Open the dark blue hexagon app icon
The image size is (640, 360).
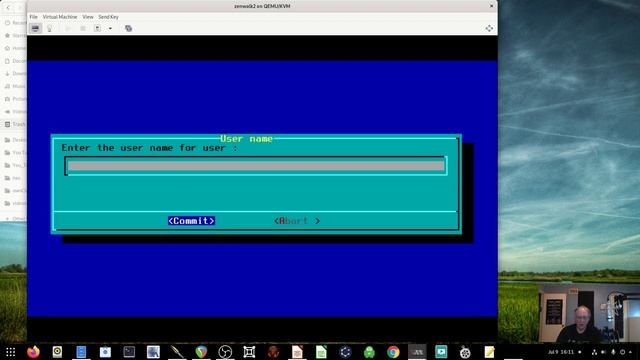pos(345,352)
